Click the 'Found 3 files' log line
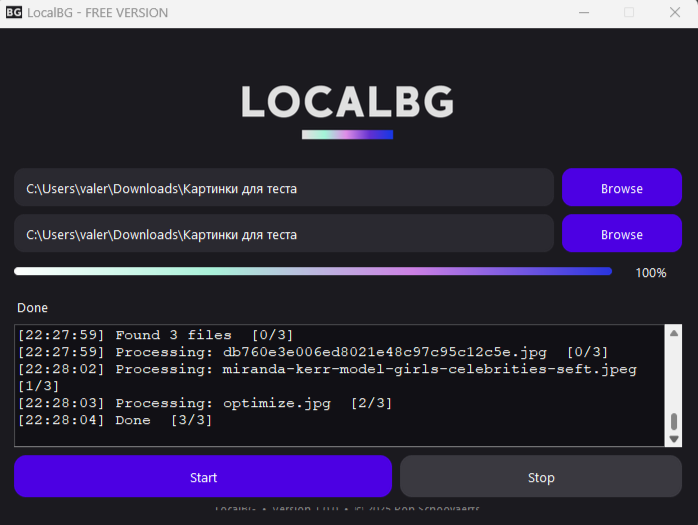698x525 pixels. point(155,335)
